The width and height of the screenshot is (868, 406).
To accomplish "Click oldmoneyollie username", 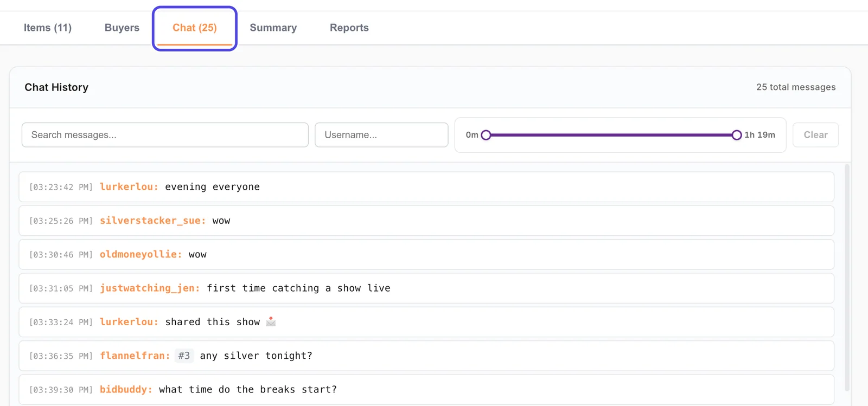I will click(141, 254).
